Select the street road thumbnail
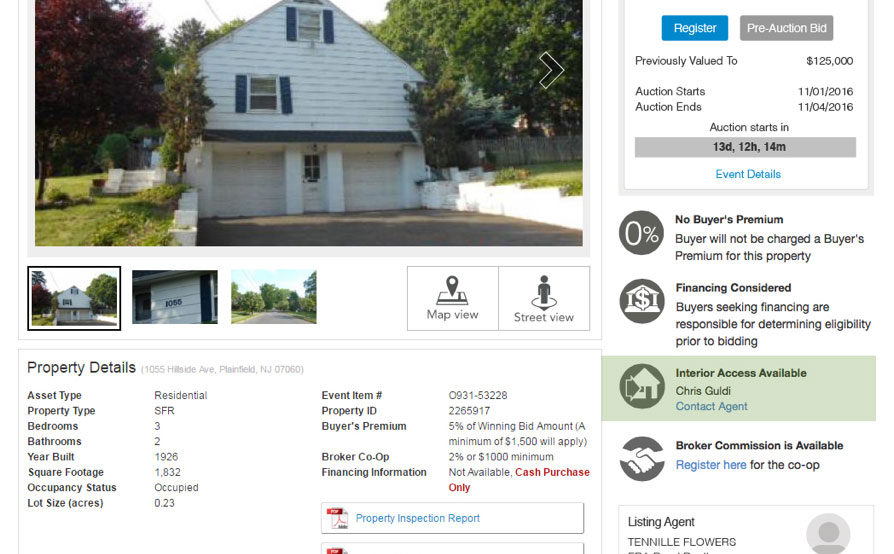Screen dimensions: 894x554 pyautogui.click(x=274, y=297)
